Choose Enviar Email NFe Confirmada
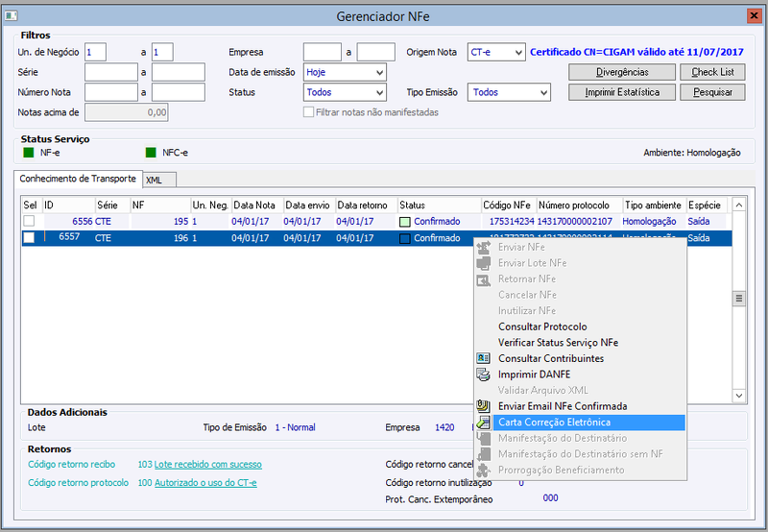The height and width of the screenshot is (532, 768). point(563,406)
